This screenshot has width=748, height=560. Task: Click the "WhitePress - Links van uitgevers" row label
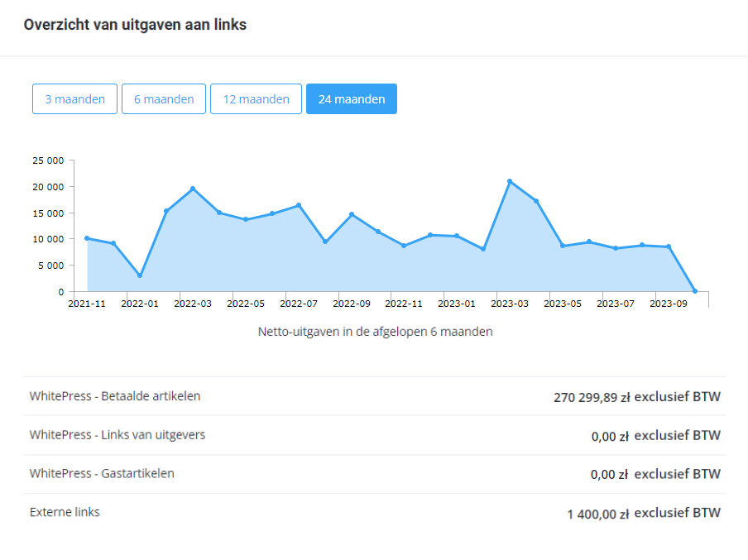click(x=117, y=434)
